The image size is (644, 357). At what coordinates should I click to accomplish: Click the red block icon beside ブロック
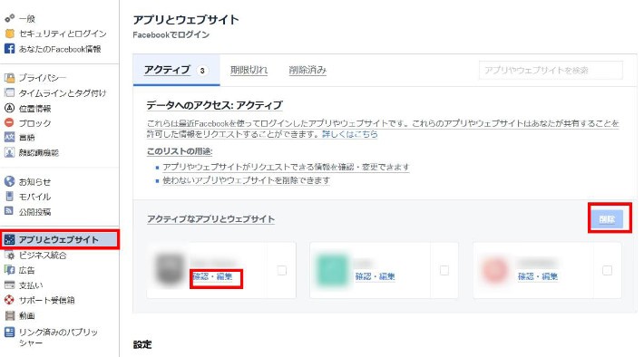click(x=9, y=122)
